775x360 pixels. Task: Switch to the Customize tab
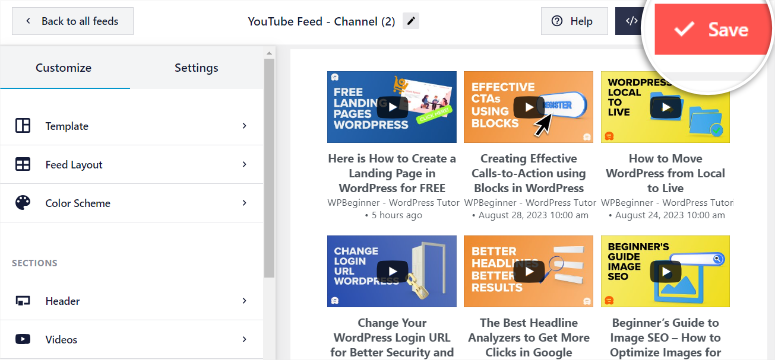click(x=64, y=68)
